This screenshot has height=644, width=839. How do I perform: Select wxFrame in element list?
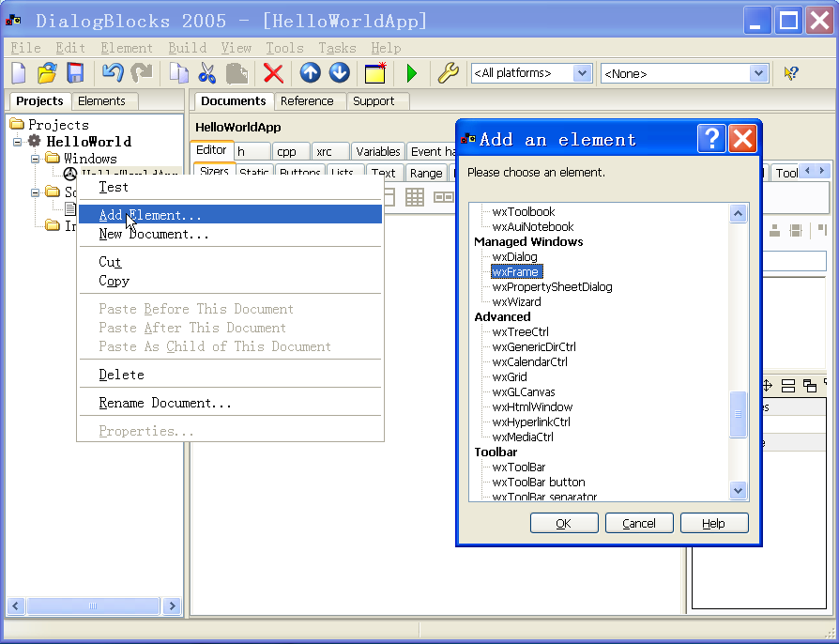tap(517, 272)
